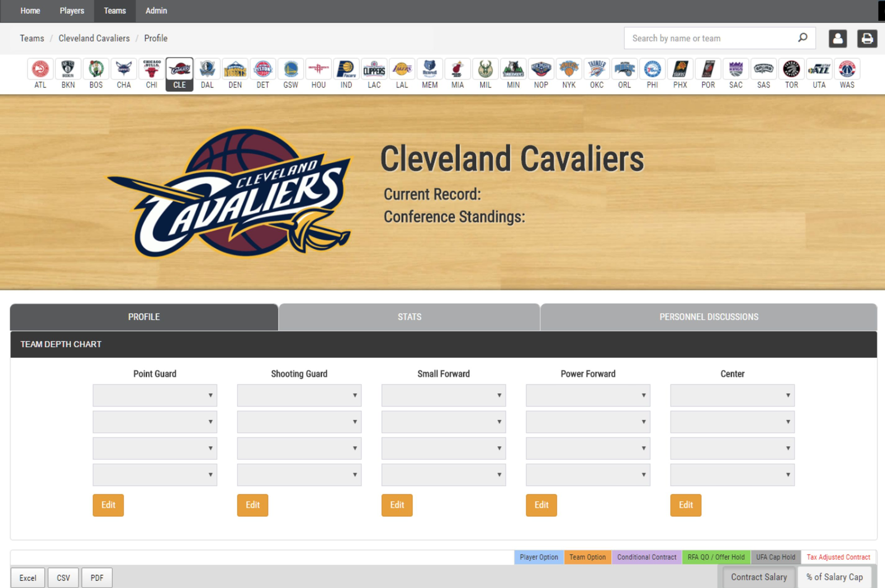Pick the Phoenix PHX team logo
The height and width of the screenshot is (588, 885).
[680, 74]
